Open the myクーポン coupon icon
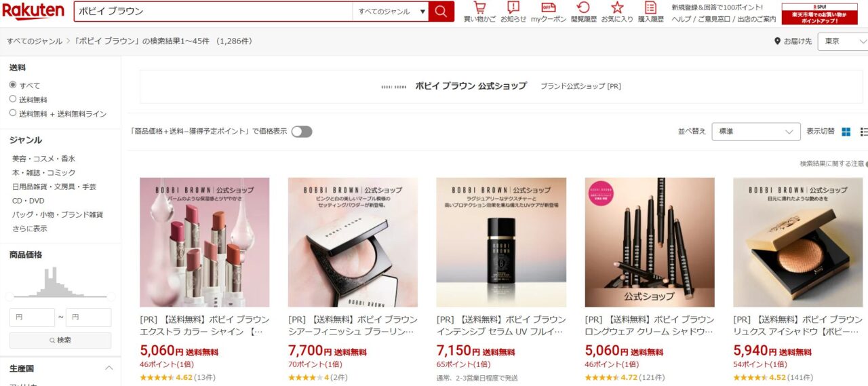Image resolution: width=868 pixels, height=386 pixels. 549,12
